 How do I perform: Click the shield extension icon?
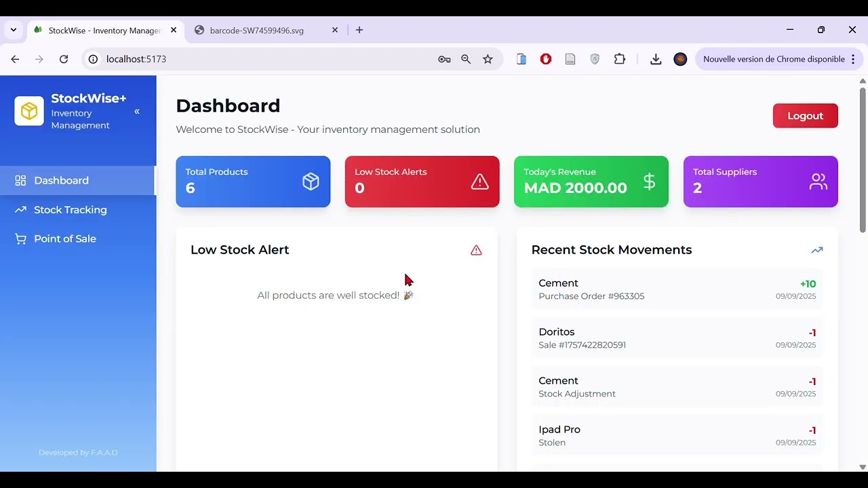pos(595,60)
